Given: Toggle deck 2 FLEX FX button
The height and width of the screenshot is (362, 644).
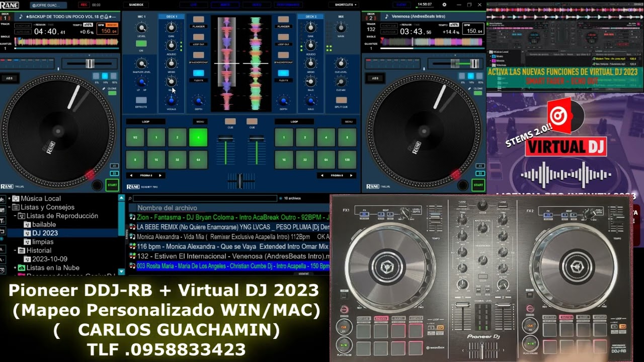Looking at the screenshot, I should (283, 73).
